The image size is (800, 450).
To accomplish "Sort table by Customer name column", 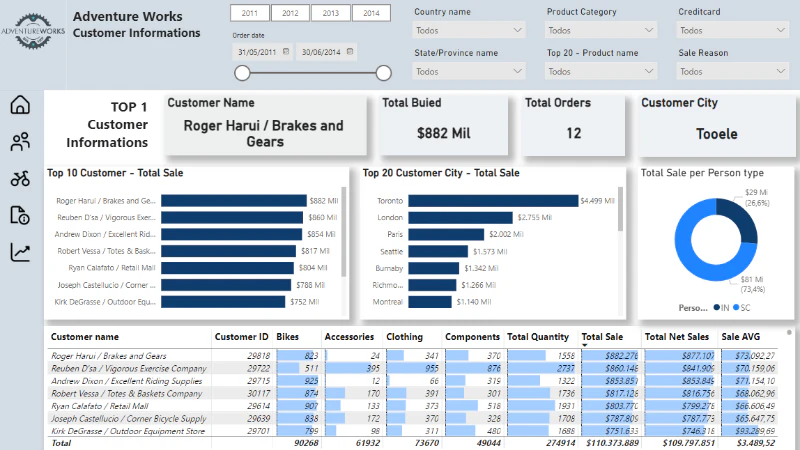I will click(85, 337).
